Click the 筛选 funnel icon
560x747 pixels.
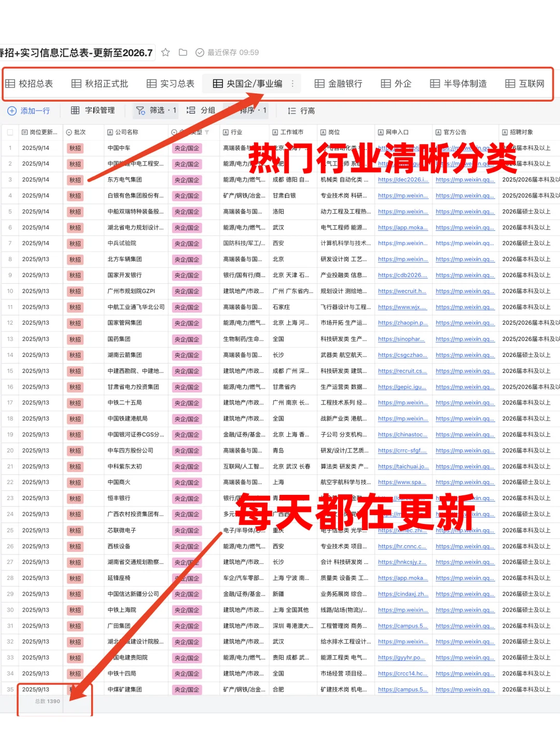tap(140, 110)
